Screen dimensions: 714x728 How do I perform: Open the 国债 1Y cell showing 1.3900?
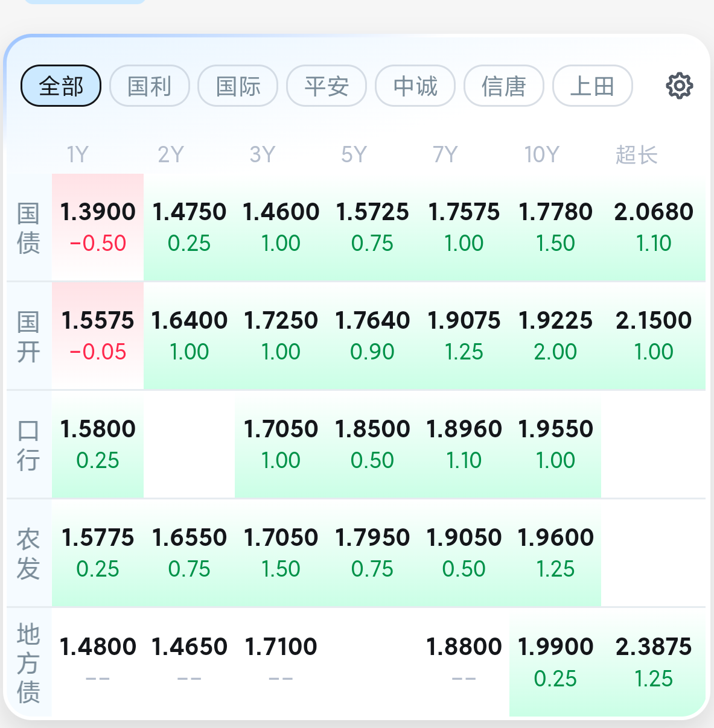(x=98, y=227)
